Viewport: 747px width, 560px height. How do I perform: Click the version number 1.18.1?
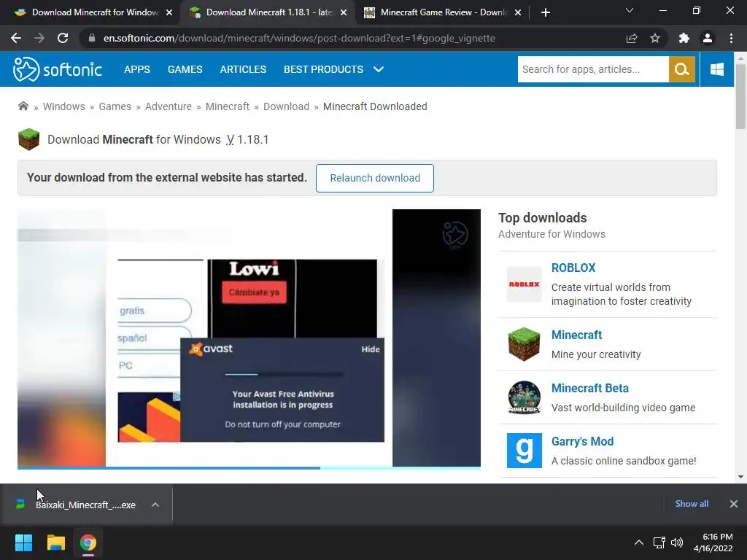[253, 139]
